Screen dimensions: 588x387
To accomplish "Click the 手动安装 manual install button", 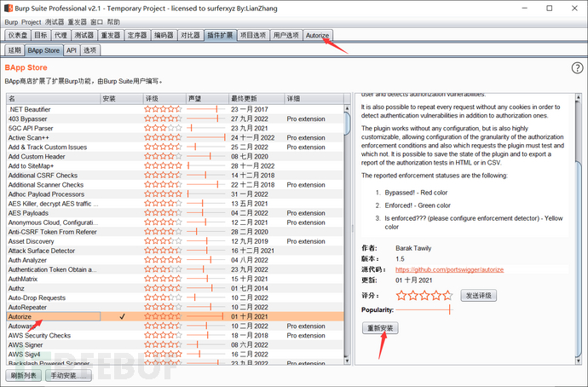I will coord(68,375).
